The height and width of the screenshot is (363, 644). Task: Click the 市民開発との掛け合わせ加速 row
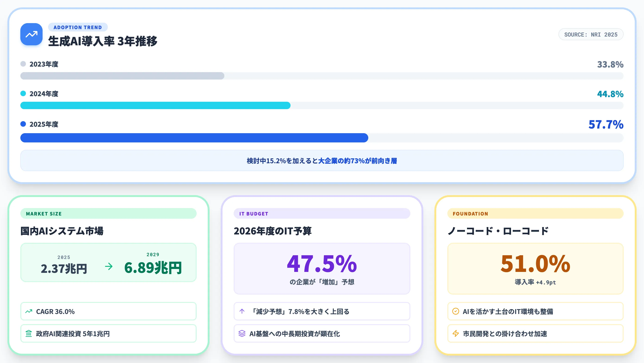pos(535,333)
